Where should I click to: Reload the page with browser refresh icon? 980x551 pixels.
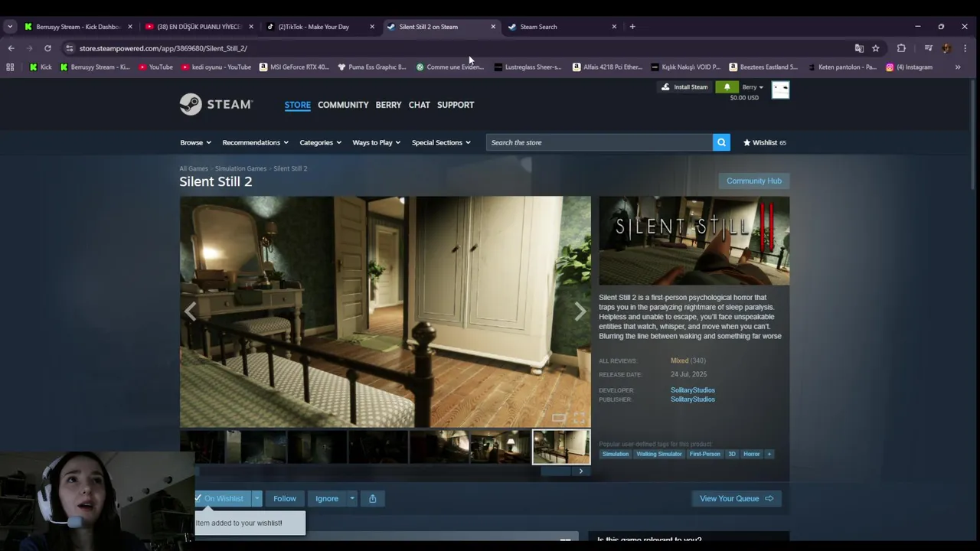pos(47,48)
